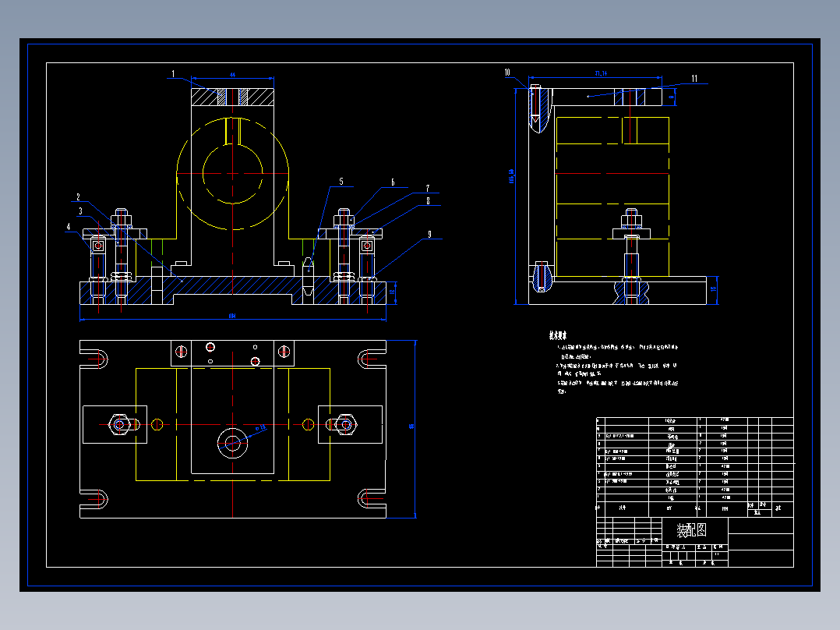The width and height of the screenshot is (840, 630).
Task: Click part balloon label 6
Action: click(x=393, y=182)
